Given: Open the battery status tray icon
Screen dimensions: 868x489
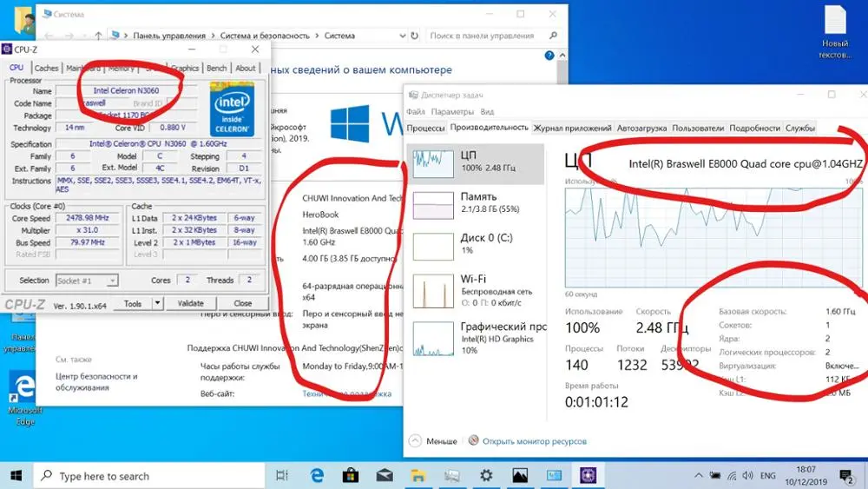Looking at the screenshot, I should (x=715, y=475).
